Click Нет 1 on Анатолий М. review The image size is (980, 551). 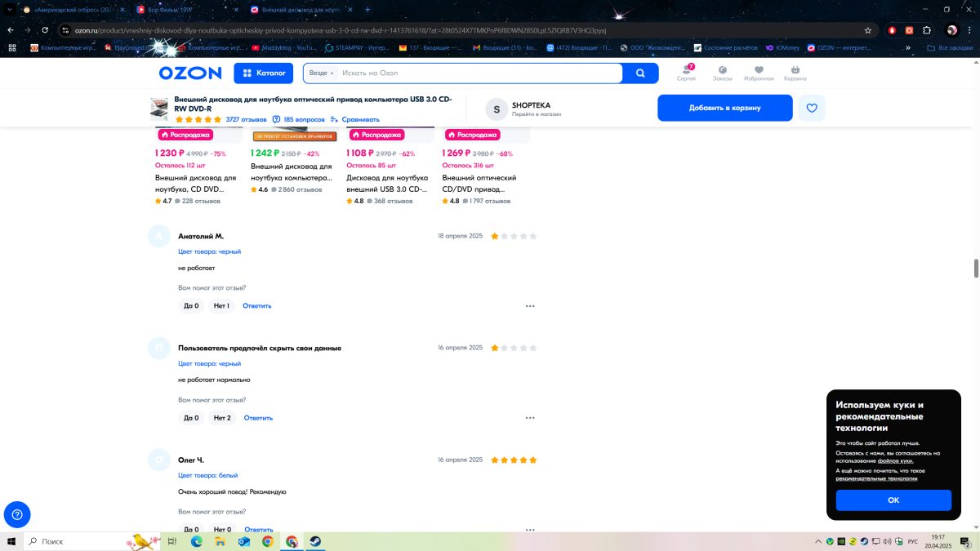pyautogui.click(x=221, y=306)
